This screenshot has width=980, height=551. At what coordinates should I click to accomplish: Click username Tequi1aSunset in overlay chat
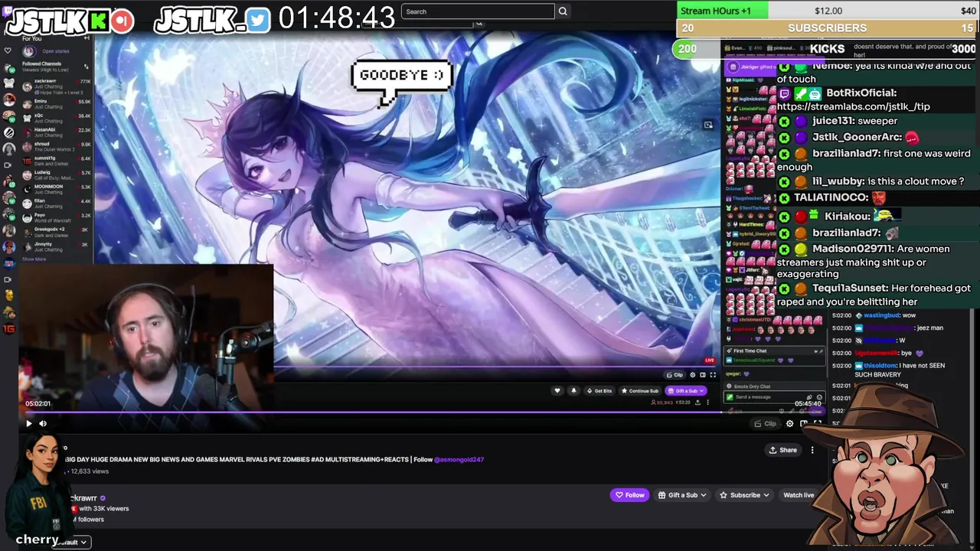[x=850, y=289]
